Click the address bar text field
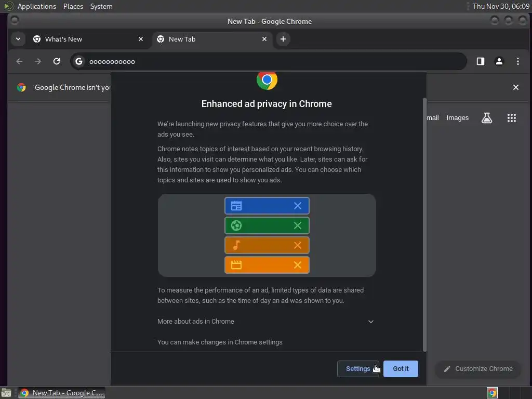The height and width of the screenshot is (399, 532). [x=268, y=61]
